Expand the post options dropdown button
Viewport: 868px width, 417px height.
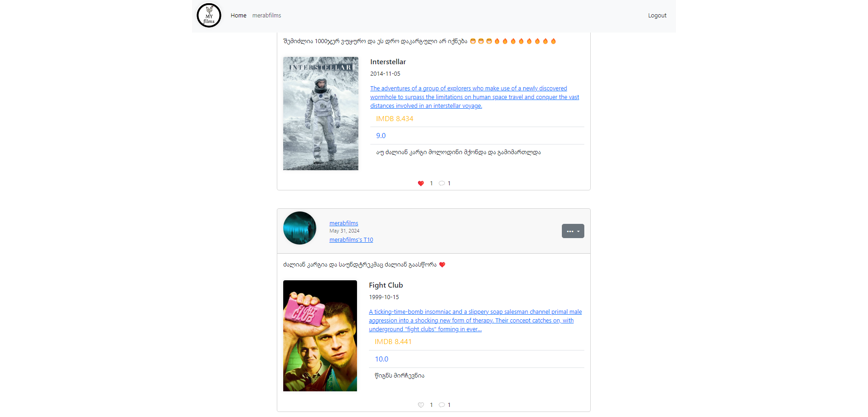pos(573,231)
